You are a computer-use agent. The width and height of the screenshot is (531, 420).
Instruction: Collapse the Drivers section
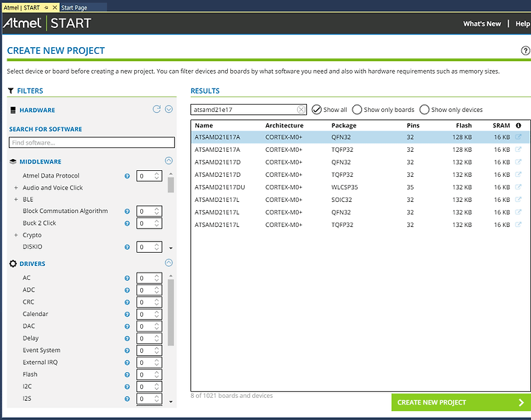click(x=169, y=262)
